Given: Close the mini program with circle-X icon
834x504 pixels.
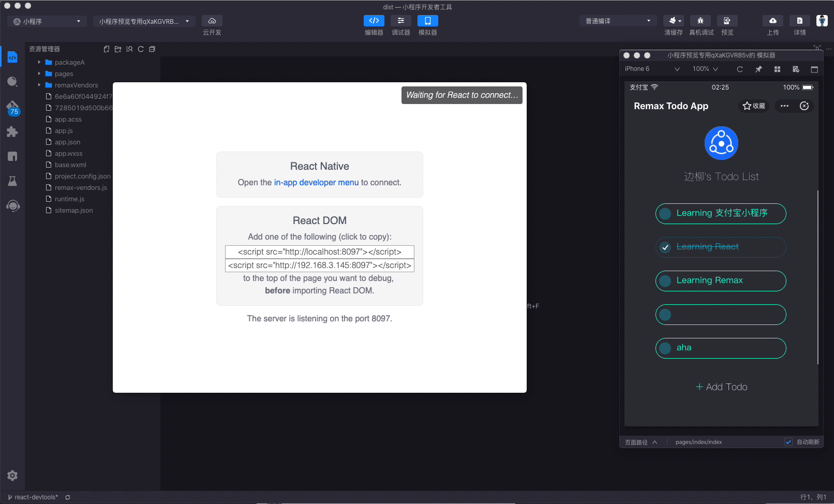Looking at the screenshot, I should pyautogui.click(x=805, y=106).
